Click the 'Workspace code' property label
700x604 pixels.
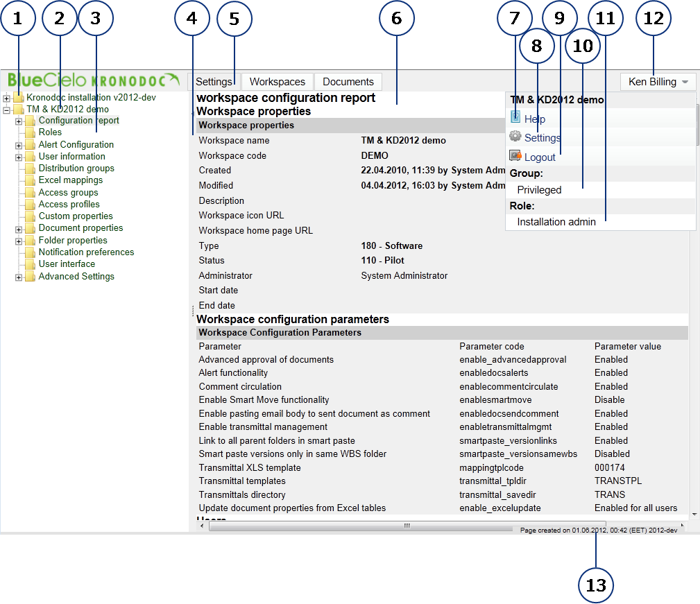pyautogui.click(x=232, y=156)
